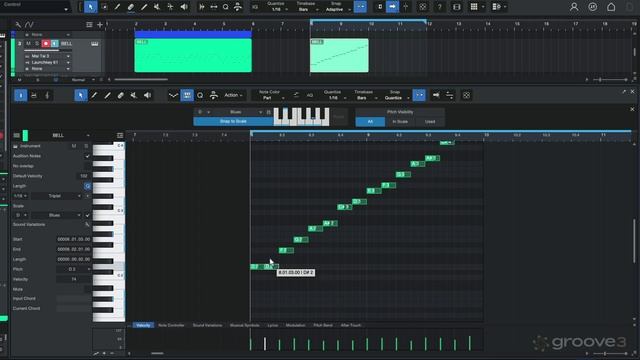
Task: Switch to the Note Controller tab
Action: coord(171,325)
